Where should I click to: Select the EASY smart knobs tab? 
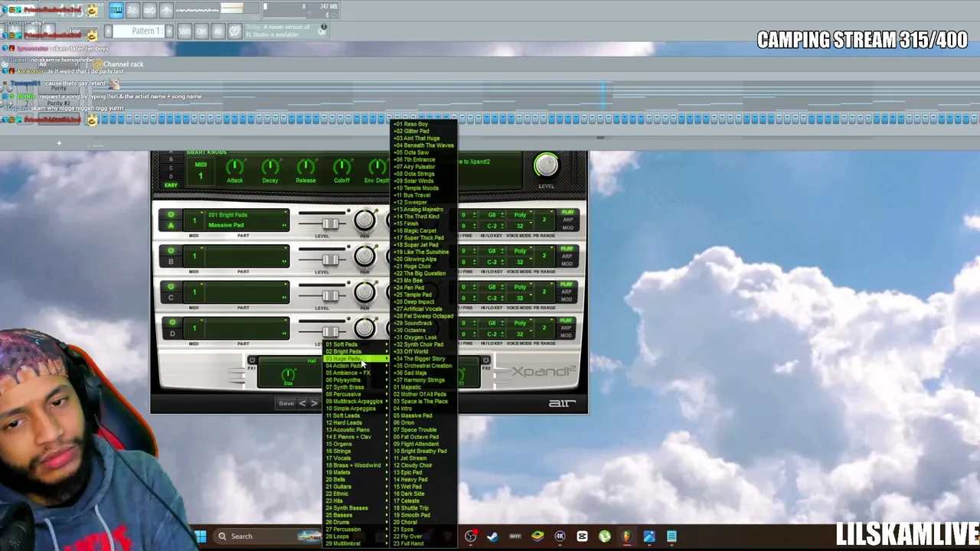pos(171,185)
